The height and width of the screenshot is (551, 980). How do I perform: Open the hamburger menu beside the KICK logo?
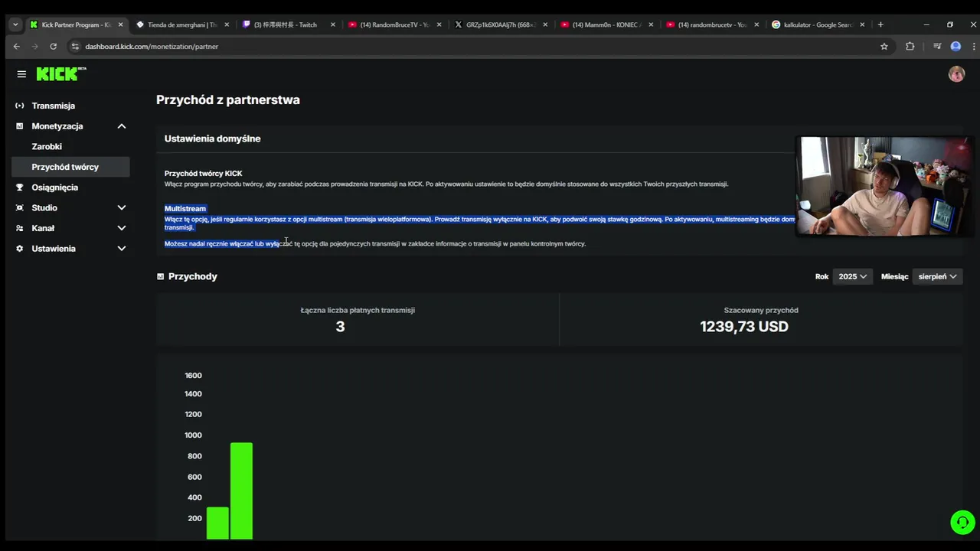pos(21,74)
